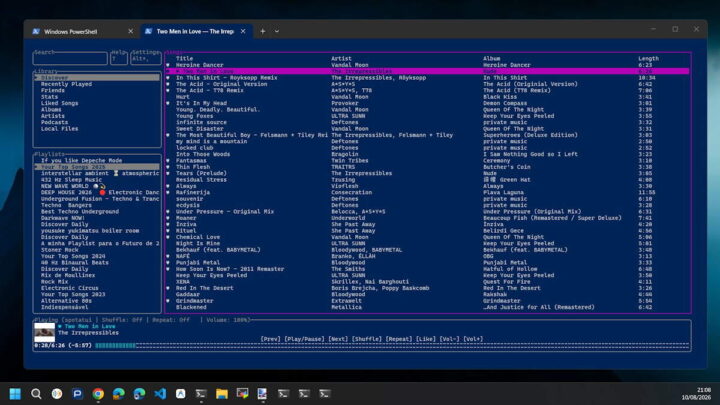720x405 pixels.
Task: Launch Visual Studio Code from taskbar
Action: coord(160,394)
